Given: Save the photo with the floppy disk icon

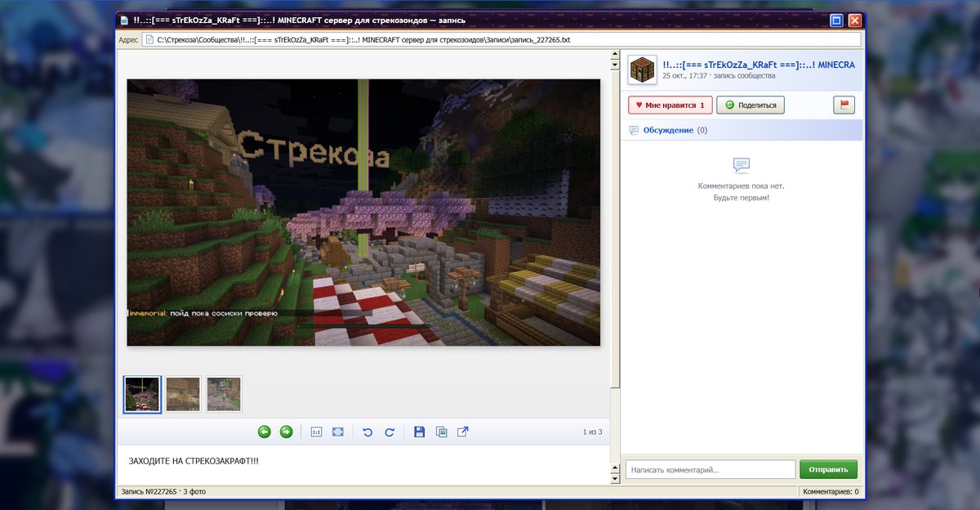Looking at the screenshot, I should pyautogui.click(x=419, y=432).
